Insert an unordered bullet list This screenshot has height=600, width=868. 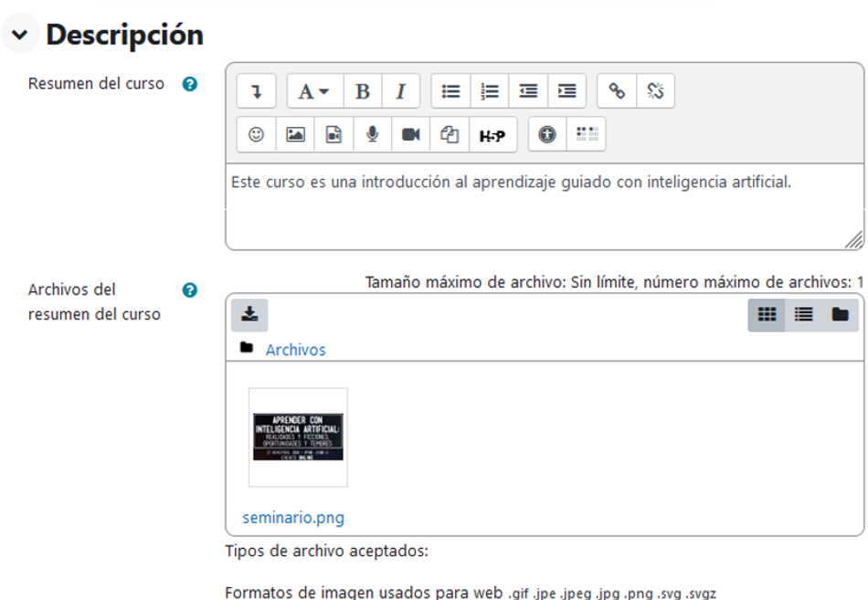click(450, 91)
